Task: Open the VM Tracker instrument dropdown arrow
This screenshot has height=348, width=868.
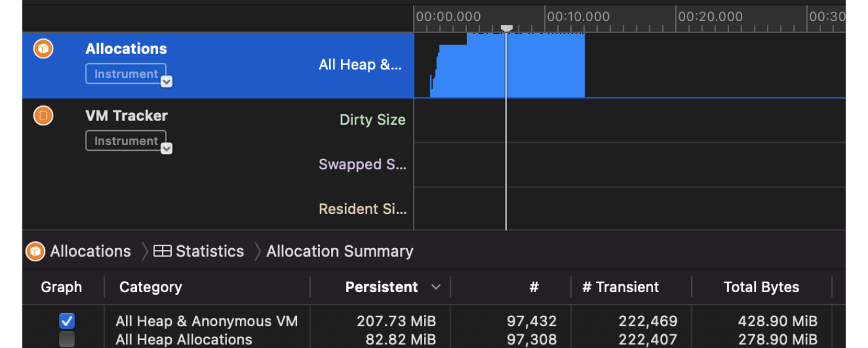Action: 166,148
